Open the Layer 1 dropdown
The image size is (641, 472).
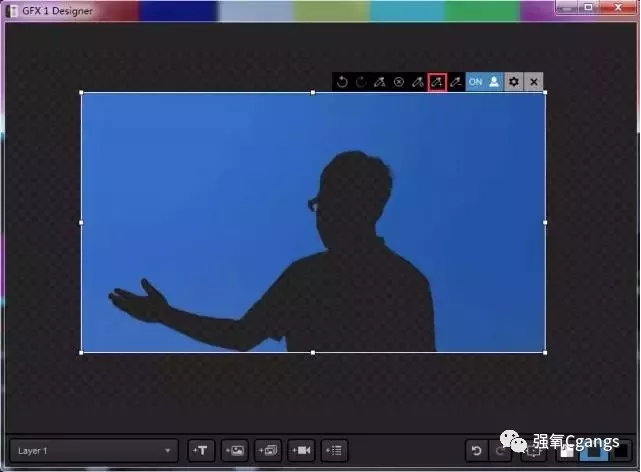[x=94, y=451]
